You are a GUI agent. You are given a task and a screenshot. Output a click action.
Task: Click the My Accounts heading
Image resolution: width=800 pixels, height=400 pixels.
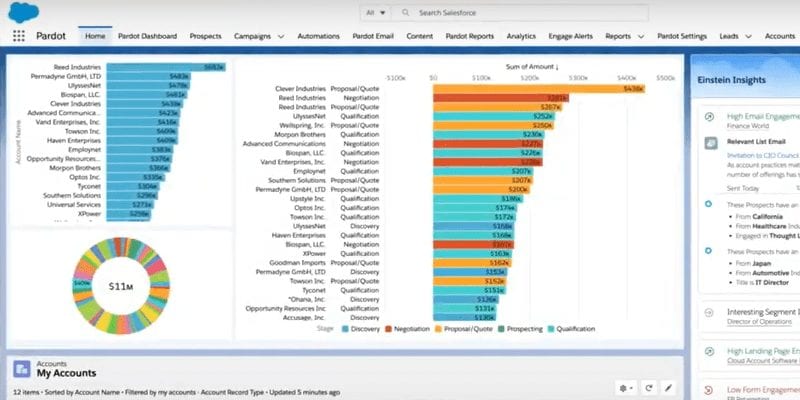pos(66,373)
